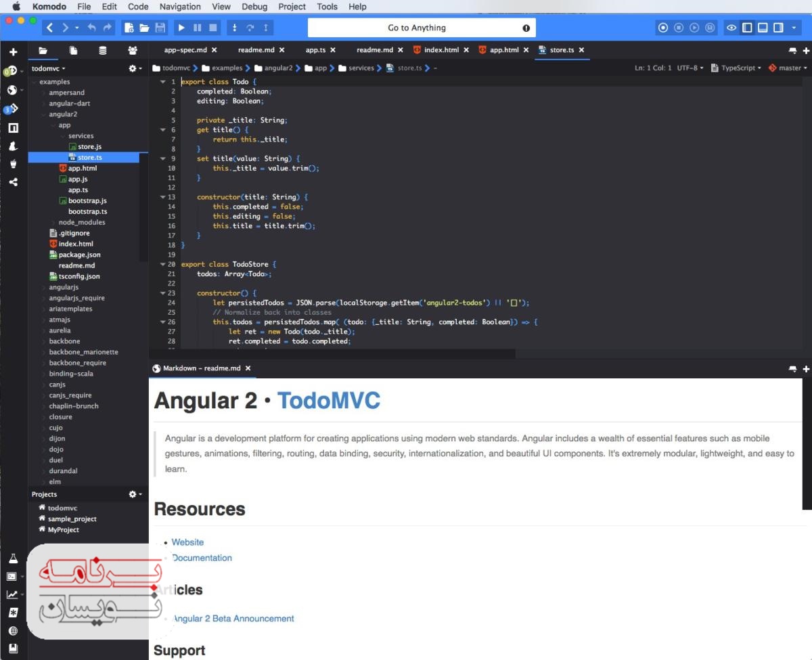Open the TodoMVC link in preview heading
This screenshot has height=660, width=812.
[x=329, y=401]
